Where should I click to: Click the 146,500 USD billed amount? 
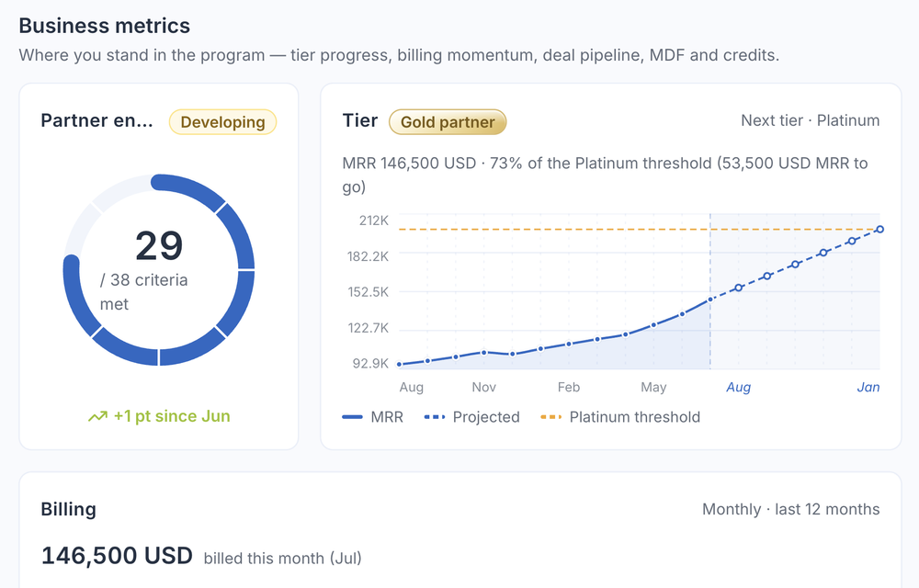pos(117,555)
